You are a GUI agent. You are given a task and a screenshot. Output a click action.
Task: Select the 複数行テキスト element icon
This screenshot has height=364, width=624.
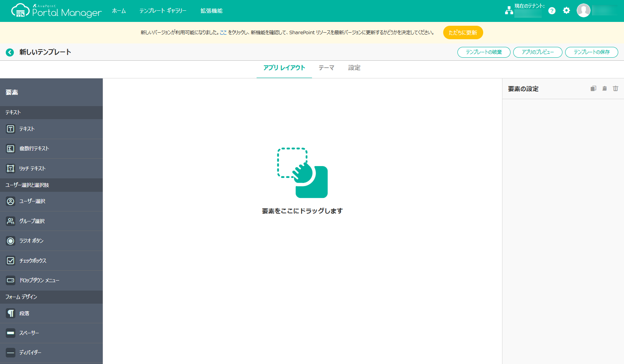click(x=11, y=148)
